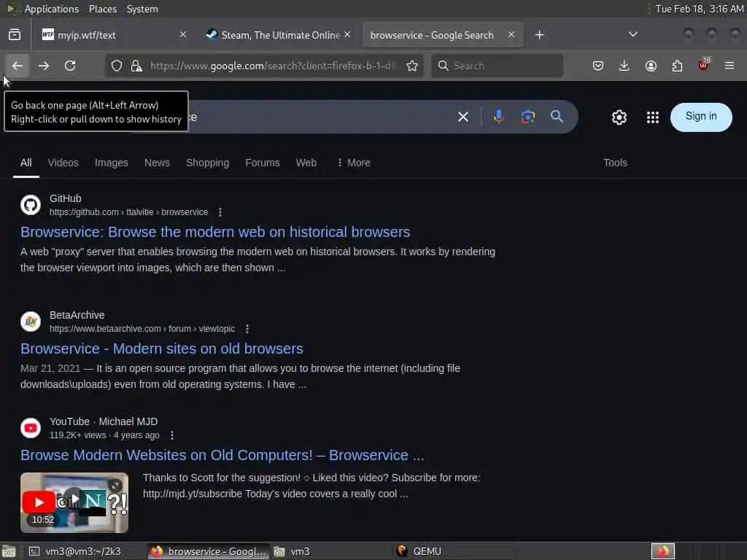The width and height of the screenshot is (747, 560).
Task: Open the tracking protection shield icon
Action: 117,66
